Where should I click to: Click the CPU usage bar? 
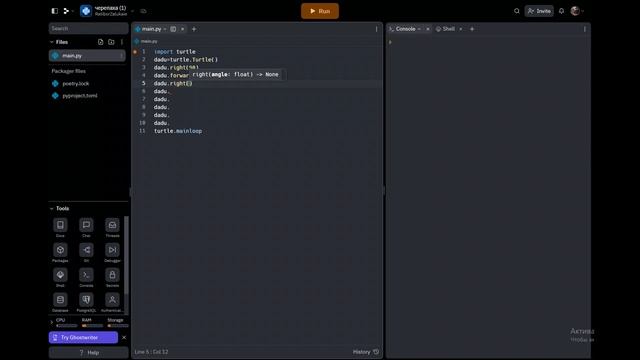[x=67, y=326]
